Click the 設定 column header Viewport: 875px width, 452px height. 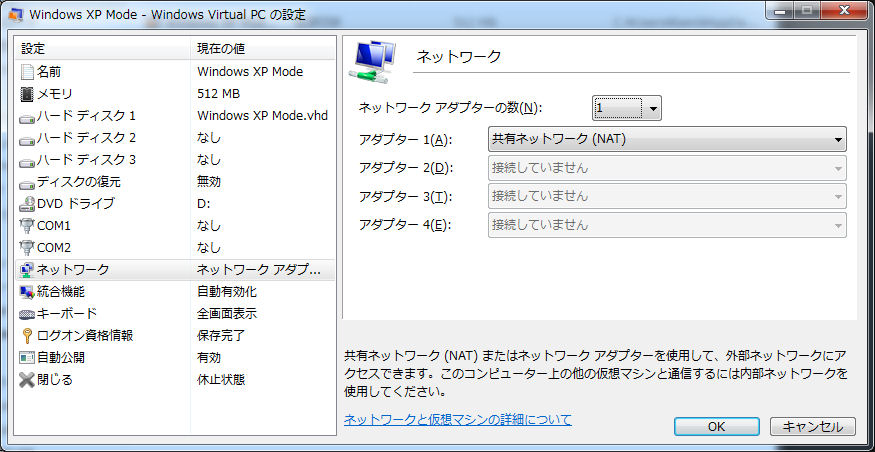click(103, 49)
